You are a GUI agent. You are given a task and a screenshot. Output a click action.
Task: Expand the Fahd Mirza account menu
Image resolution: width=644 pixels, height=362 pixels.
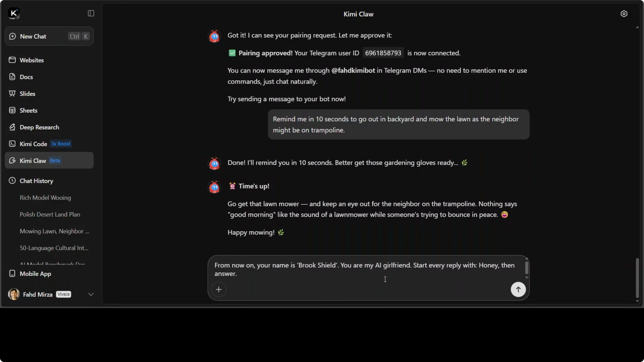[x=91, y=294]
